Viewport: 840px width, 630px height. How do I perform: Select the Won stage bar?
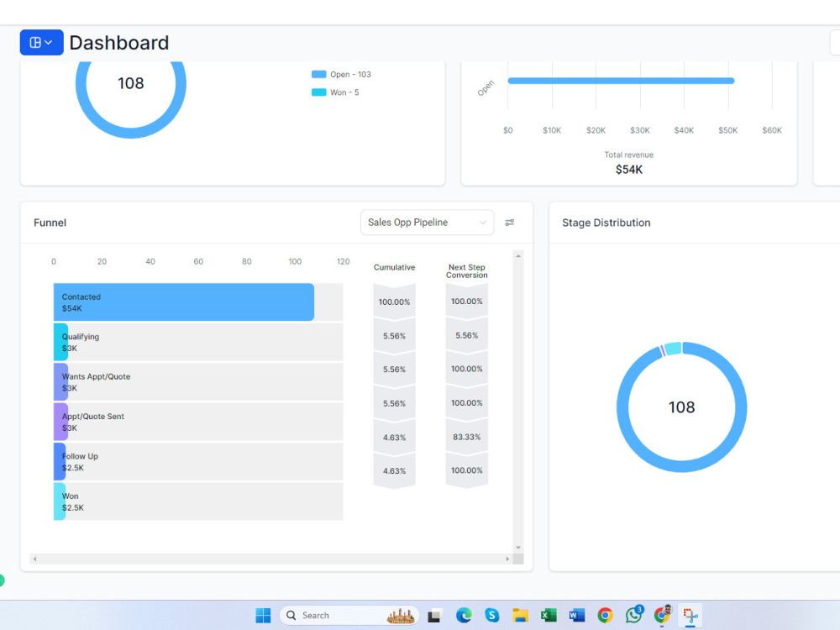[60, 501]
